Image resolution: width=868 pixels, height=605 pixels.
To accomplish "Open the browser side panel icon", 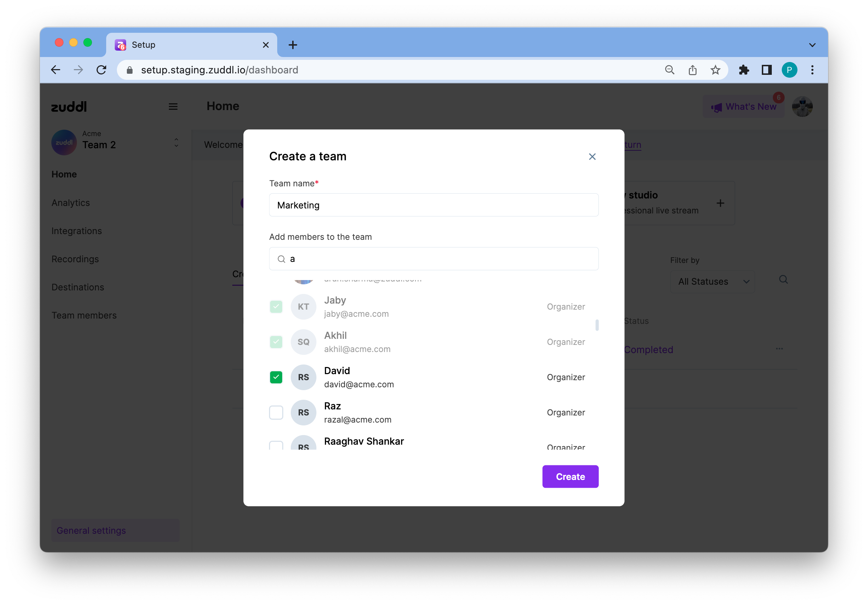I will pos(766,70).
